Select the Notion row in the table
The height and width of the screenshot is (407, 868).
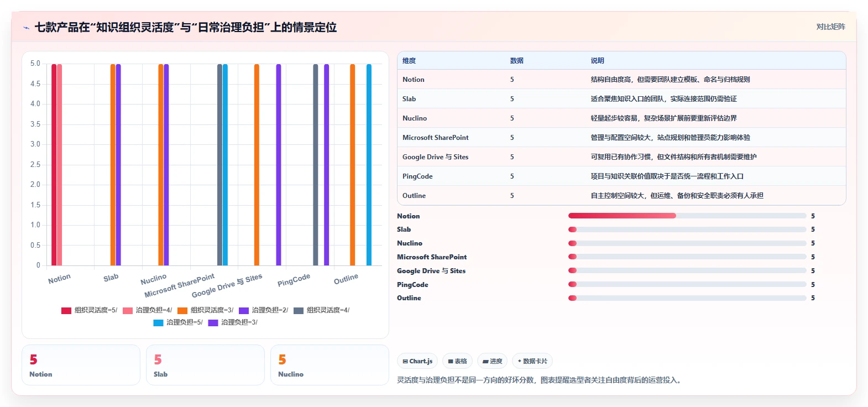click(x=621, y=80)
